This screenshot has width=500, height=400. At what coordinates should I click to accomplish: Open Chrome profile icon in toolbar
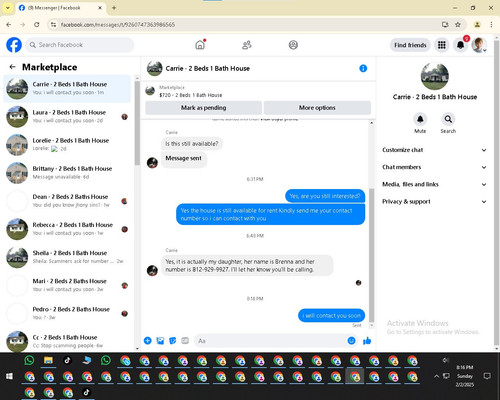pos(477,25)
